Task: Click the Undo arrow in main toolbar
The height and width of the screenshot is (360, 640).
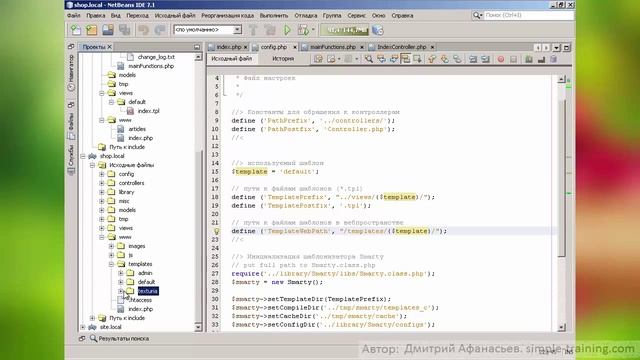Action: coord(143,30)
